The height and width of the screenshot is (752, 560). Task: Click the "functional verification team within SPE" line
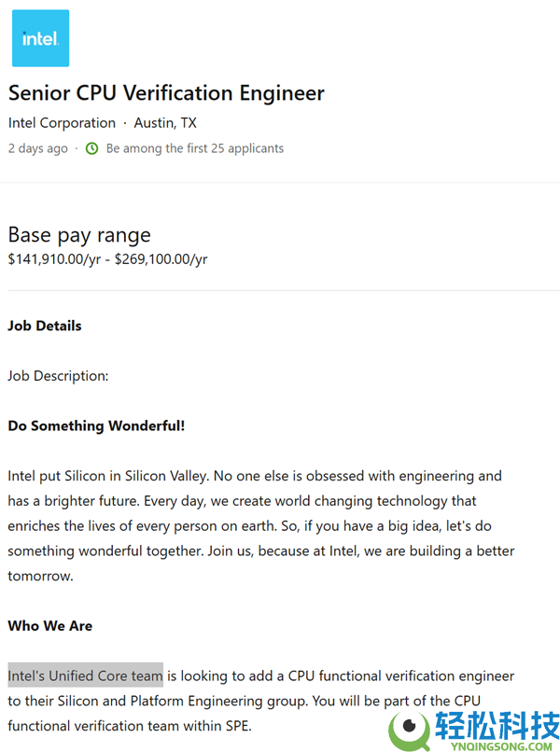tap(130, 725)
